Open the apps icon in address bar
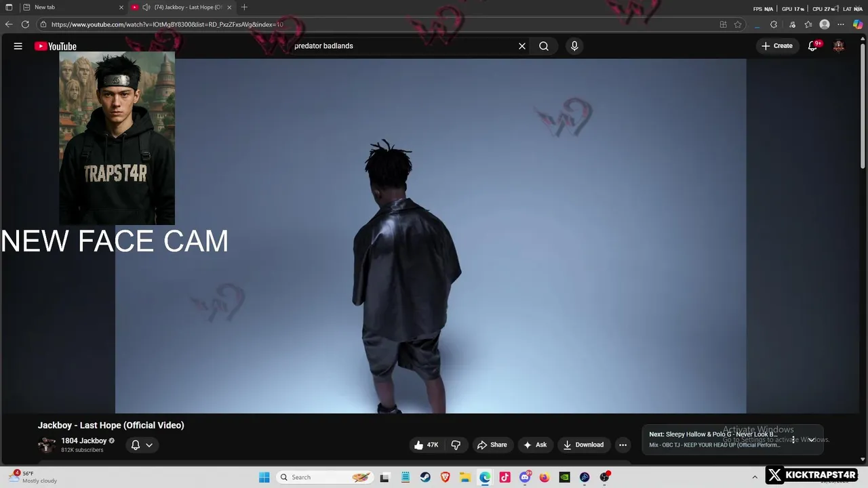The width and height of the screenshot is (868, 488). 723,24
